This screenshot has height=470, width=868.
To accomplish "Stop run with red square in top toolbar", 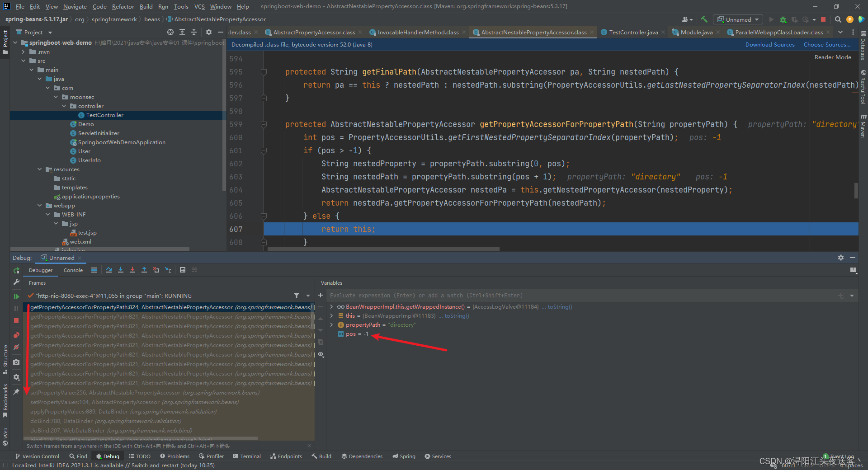I will click(x=823, y=19).
